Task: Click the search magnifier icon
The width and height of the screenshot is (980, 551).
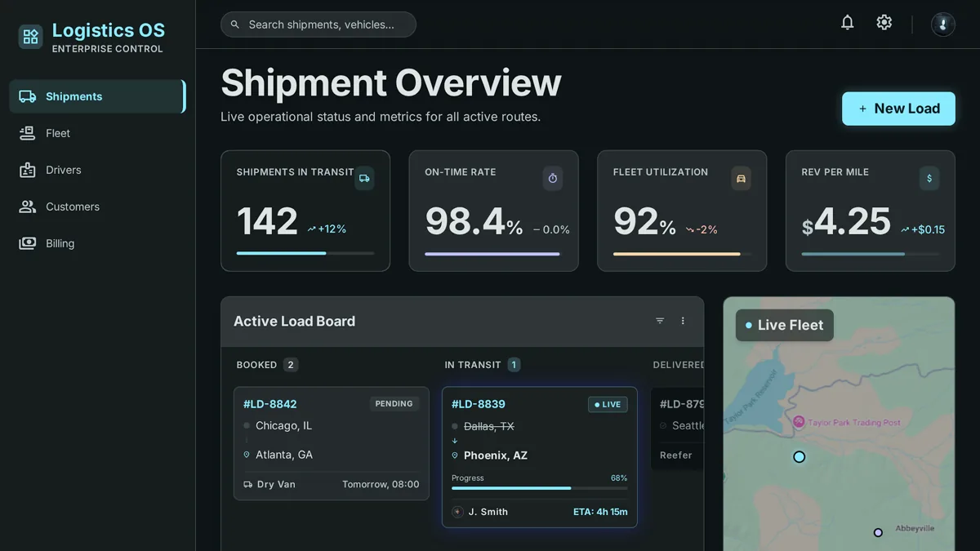Action: [235, 24]
